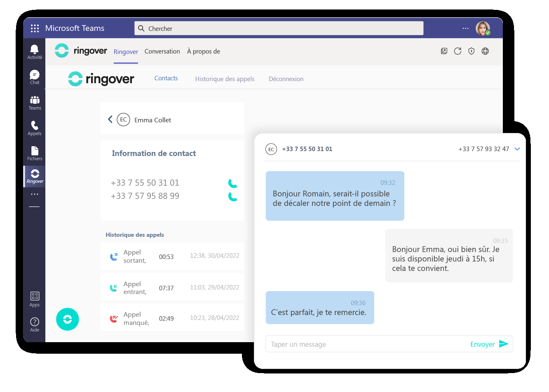
Task: Select the 09:32 Bonjour Romain message
Action: [x=335, y=196]
